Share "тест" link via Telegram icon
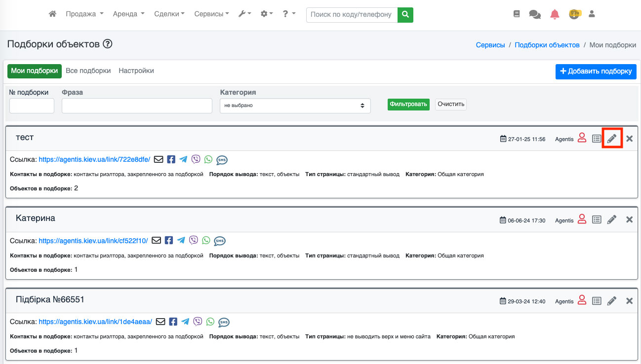 coord(183,159)
